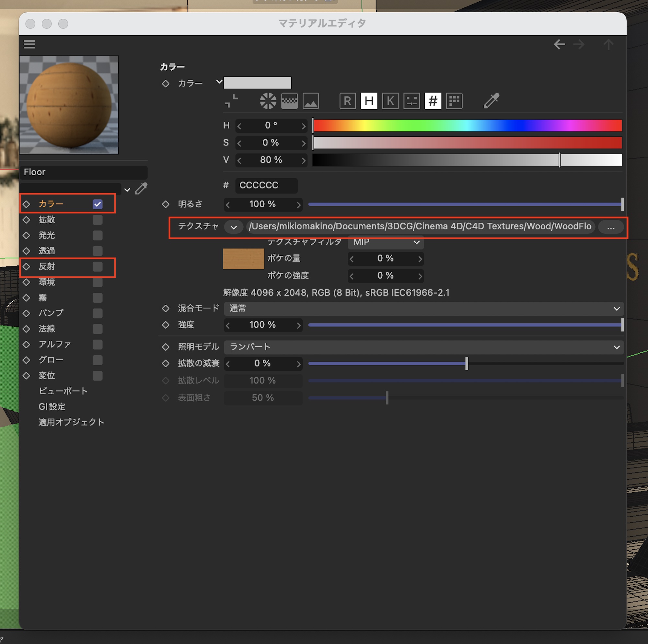Choose the color-from-picture icon
This screenshot has height=644, width=648.
pyautogui.click(x=311, y=101)
